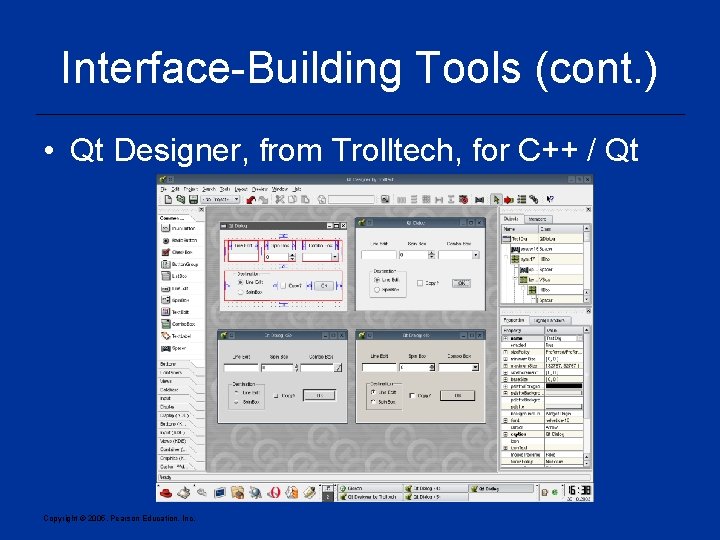Screen dimensions: 720x540
Task: Click the New file toolbar icon
Action: (169, 199)
